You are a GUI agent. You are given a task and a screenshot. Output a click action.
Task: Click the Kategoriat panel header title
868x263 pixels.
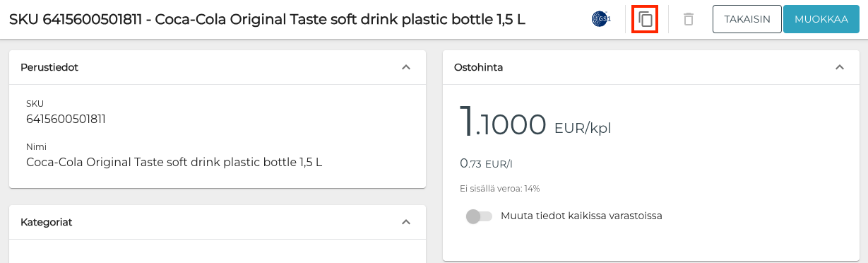(x=47, y=222)
